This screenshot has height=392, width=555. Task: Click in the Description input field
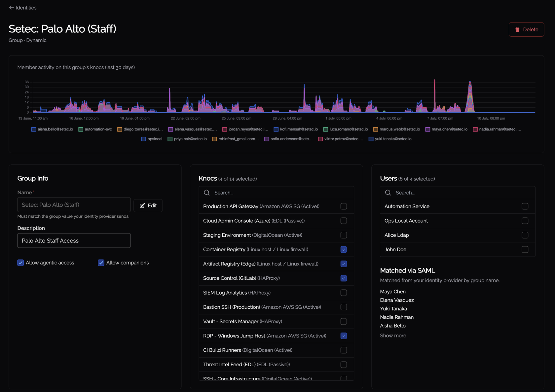click(x=74, y=240)
